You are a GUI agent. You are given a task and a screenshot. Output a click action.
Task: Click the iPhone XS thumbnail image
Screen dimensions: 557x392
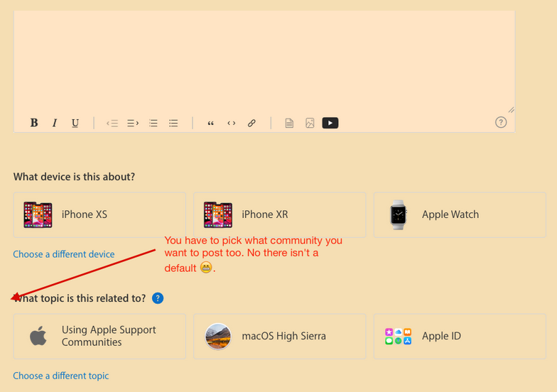tap(38, 214)
